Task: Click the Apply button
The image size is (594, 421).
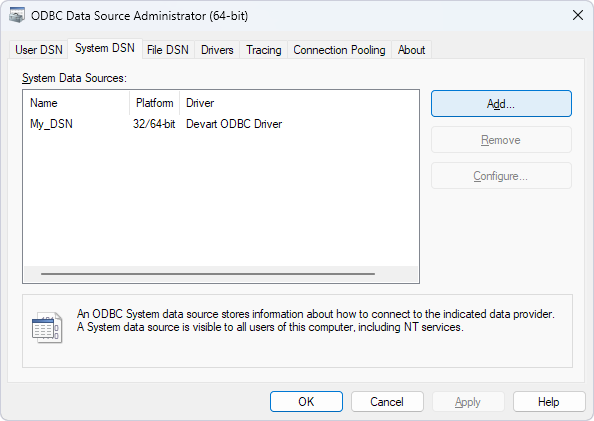Action: (x=468, y=402)
